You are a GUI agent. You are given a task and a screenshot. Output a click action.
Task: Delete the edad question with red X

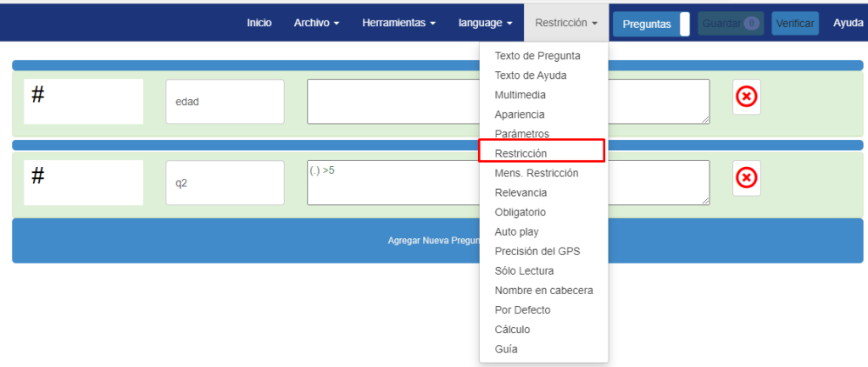tap(746, 97)
